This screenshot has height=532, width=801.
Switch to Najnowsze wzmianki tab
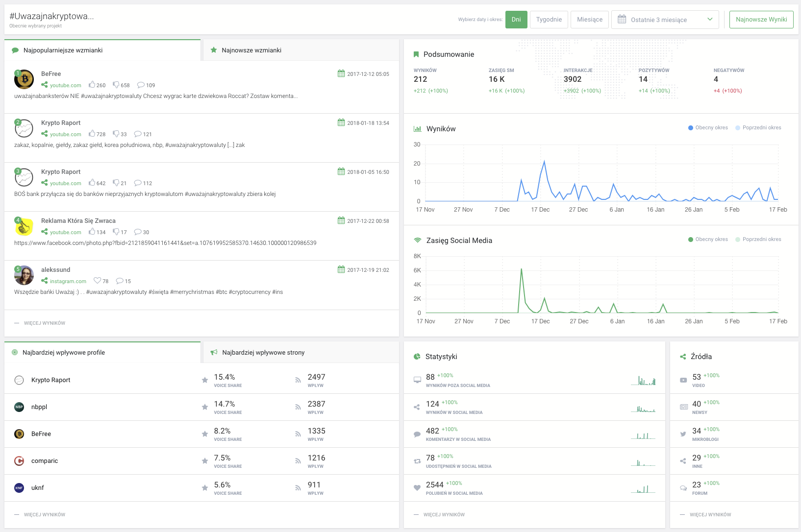[251, 50]
